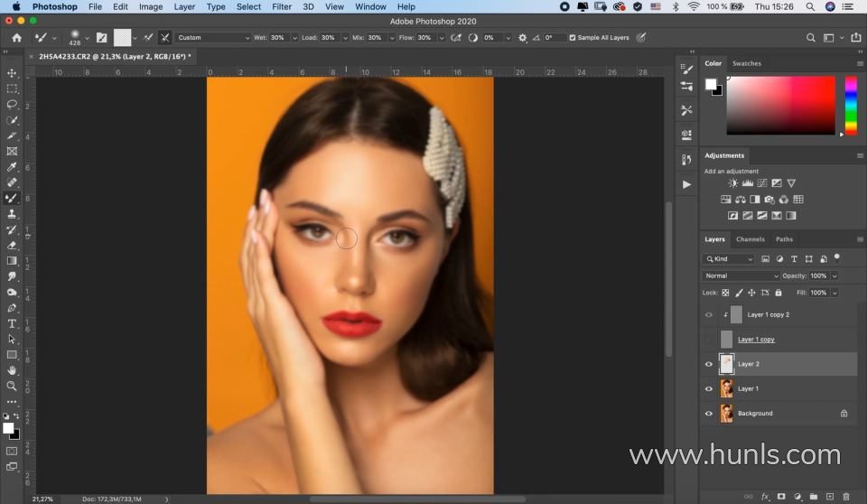This screenshot has width=867, height=504.
Task: Click the Home icon in options bar
Action: (16, 38)
